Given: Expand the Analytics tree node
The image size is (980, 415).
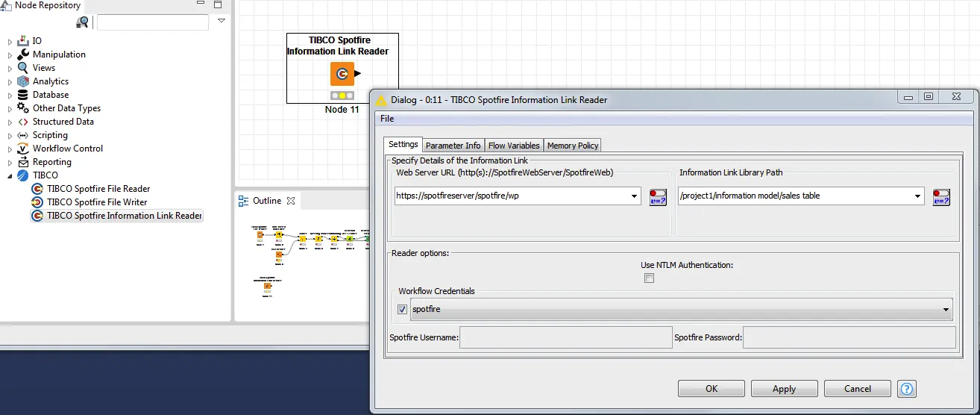Looking at the screenshot, I should tap(10, 82).
